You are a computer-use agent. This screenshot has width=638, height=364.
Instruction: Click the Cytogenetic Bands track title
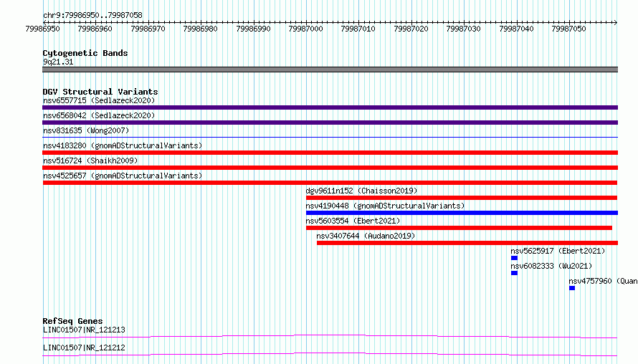click(x=85, y=53)
